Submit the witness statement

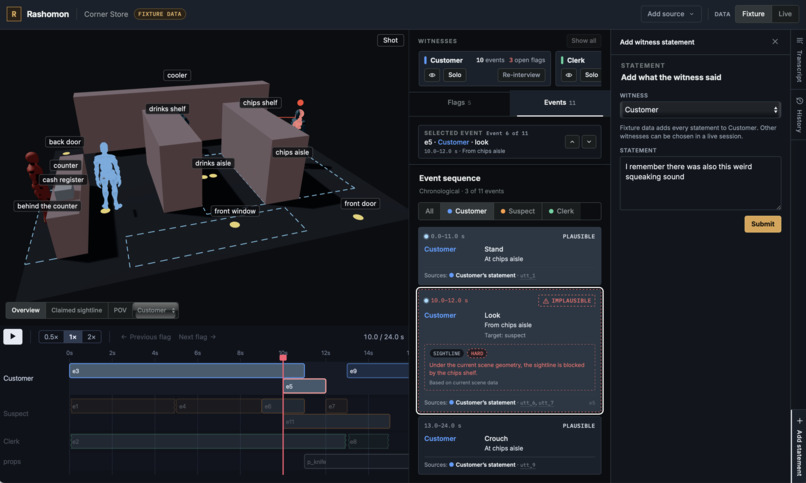[x=762, y=224]
